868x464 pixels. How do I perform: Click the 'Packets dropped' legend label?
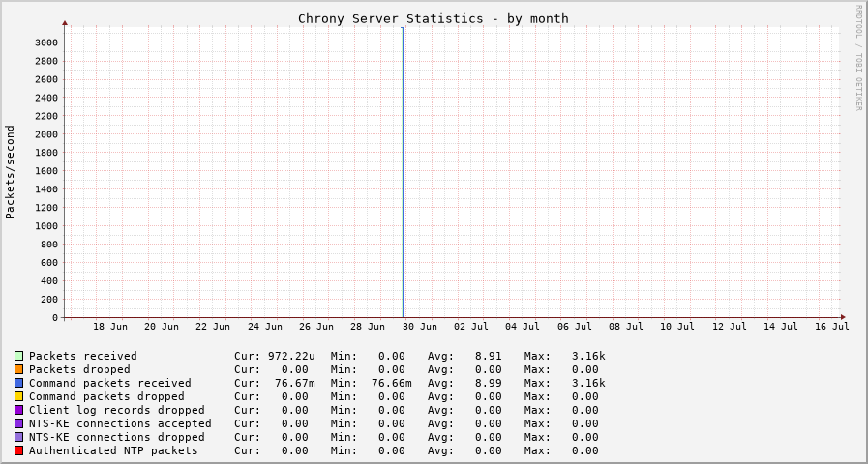79,369
